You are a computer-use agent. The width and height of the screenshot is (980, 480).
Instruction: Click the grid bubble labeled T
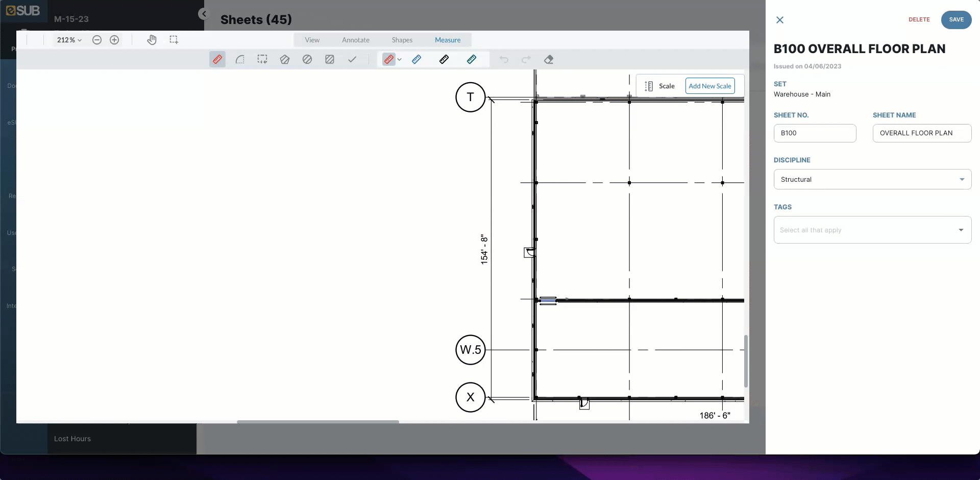470,97
